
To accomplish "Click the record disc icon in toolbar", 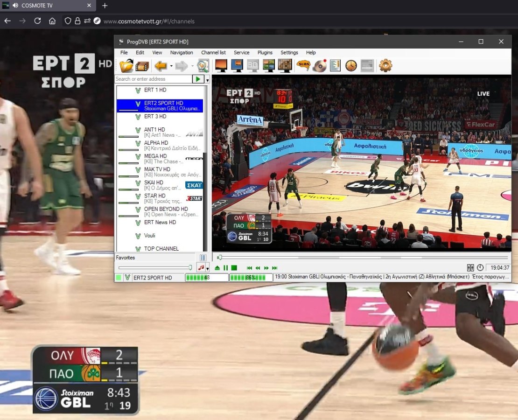I will (320, 66).
